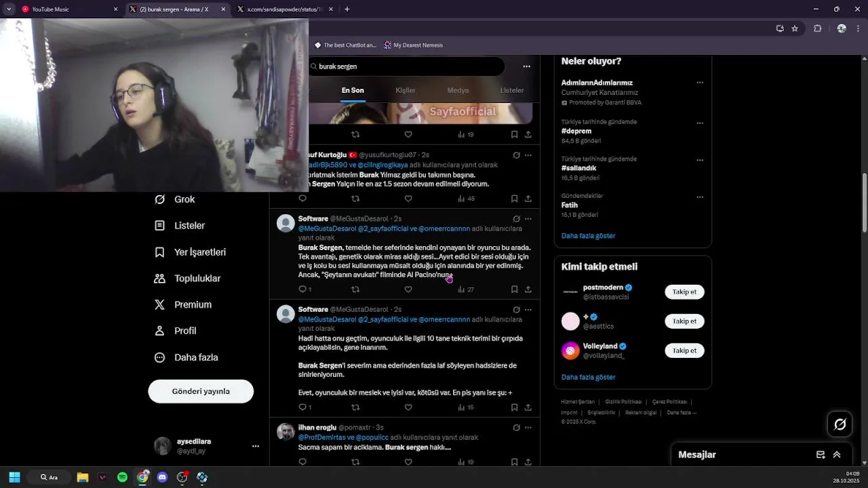868x488 pixels.
Task: Switch to the Listeler search tab
Action: (512, 90)
